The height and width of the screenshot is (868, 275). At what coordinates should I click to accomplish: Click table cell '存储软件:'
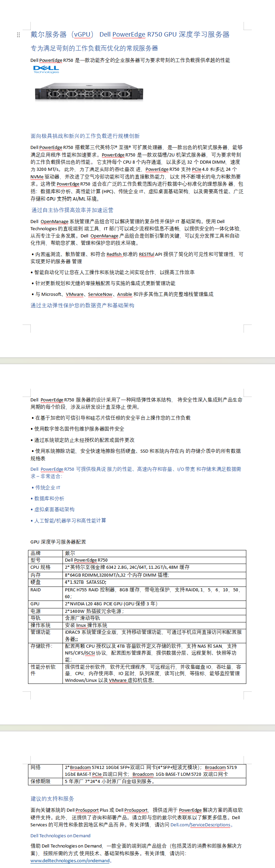point(45,653)
